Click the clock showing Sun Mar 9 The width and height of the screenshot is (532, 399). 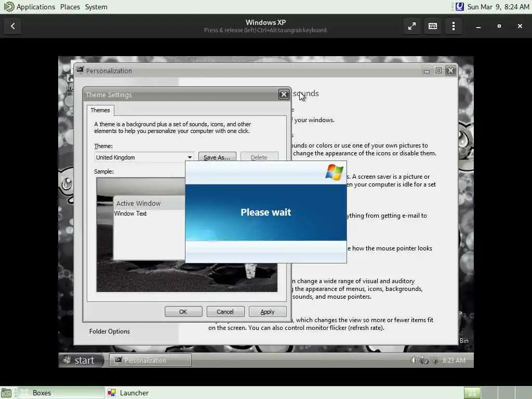coord(498,7)
